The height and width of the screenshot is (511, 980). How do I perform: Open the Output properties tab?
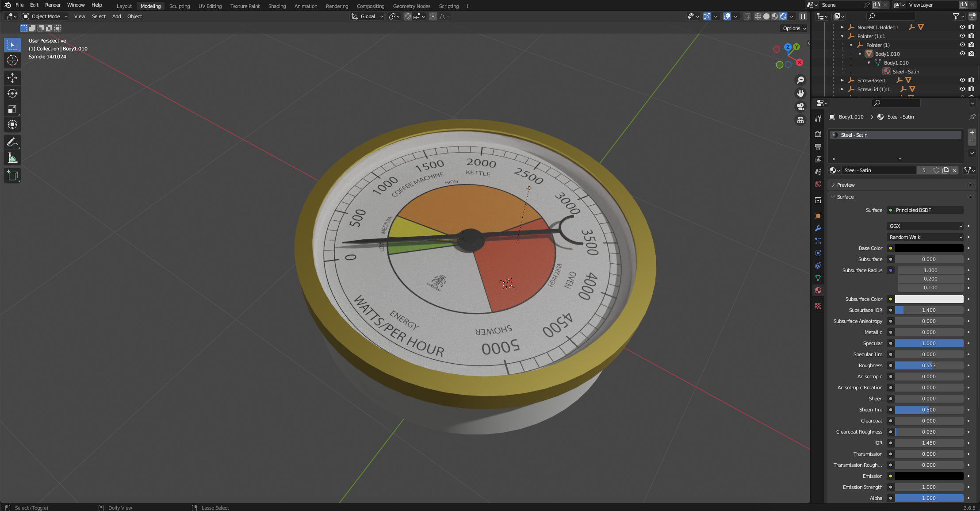[x=818, y=146]
